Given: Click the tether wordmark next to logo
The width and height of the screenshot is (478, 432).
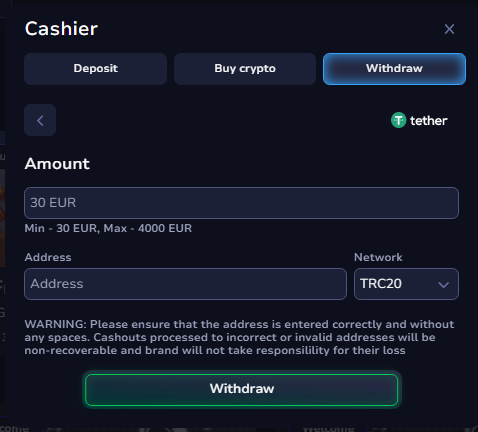Looking at the screenshot, I should 428,121.
